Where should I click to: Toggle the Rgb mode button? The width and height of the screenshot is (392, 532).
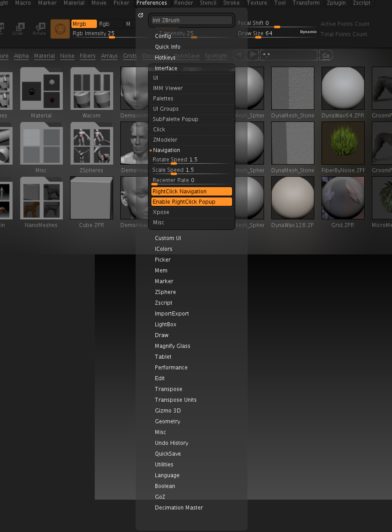click(x=110, y=24)
